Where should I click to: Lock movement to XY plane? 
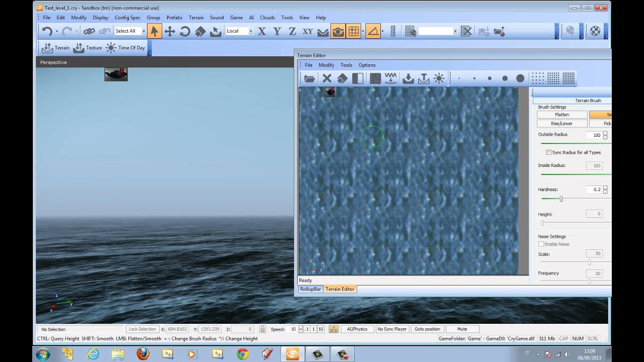(x=307, y=31)
